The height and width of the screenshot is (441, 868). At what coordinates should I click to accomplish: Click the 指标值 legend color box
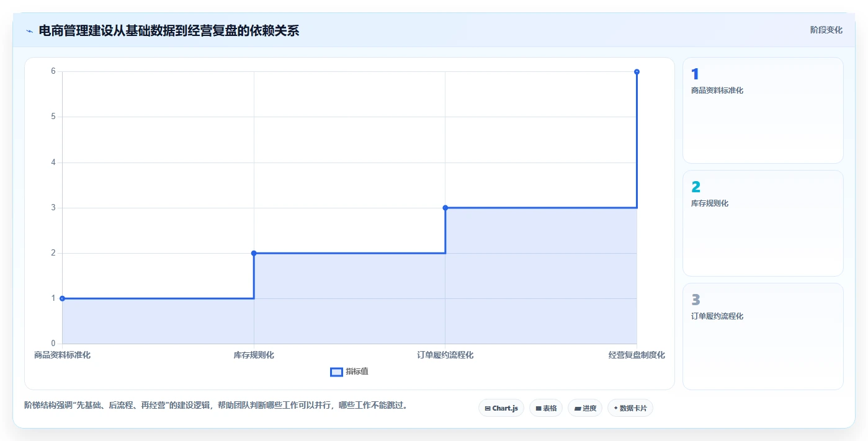(336, 372)
